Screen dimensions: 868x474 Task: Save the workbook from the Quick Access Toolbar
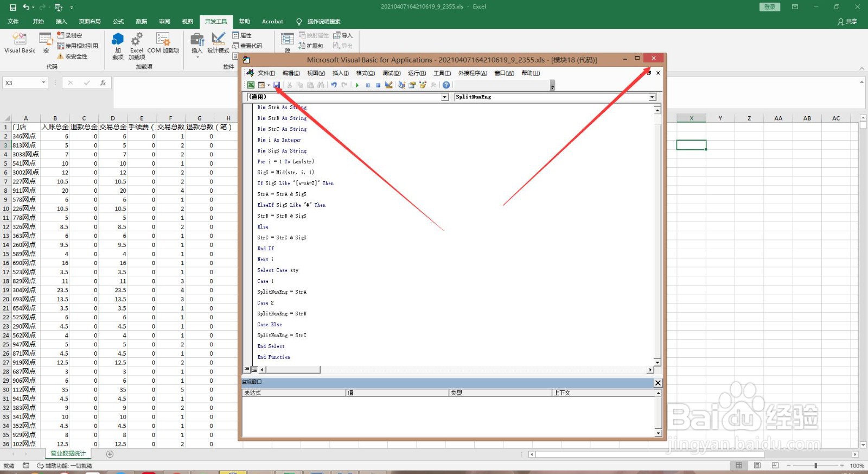click(13, 7)
